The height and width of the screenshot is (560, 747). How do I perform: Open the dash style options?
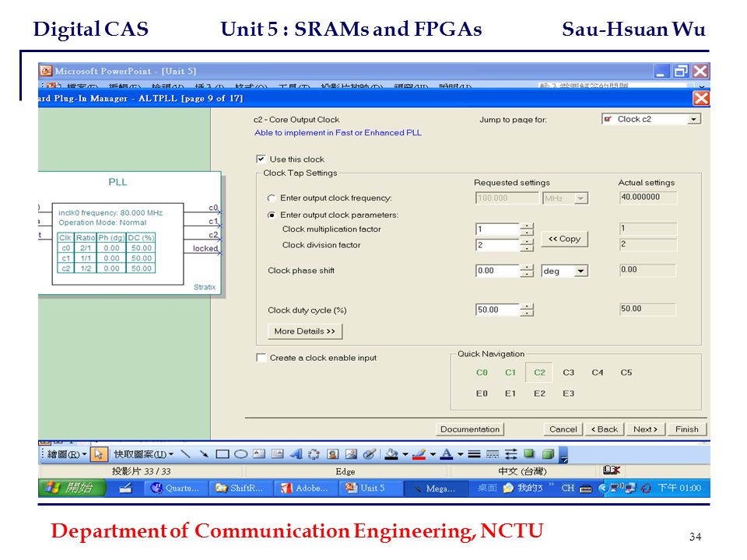492,453
